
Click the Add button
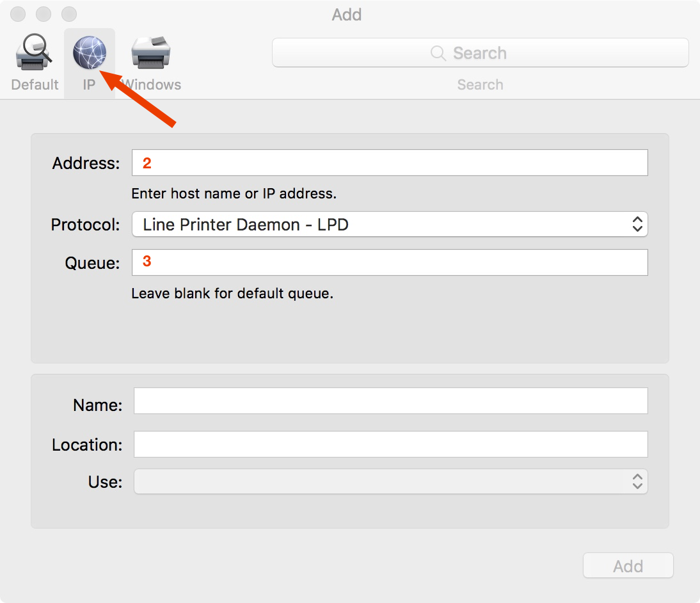pyautogui.click(x=628, y=565)
